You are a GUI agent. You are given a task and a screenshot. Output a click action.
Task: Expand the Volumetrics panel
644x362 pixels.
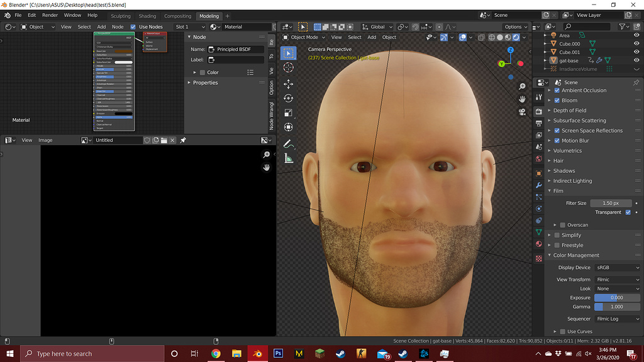click(567, 151)
